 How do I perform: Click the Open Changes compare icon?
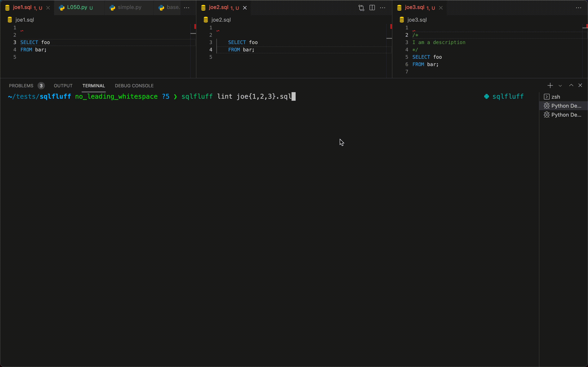361,8
